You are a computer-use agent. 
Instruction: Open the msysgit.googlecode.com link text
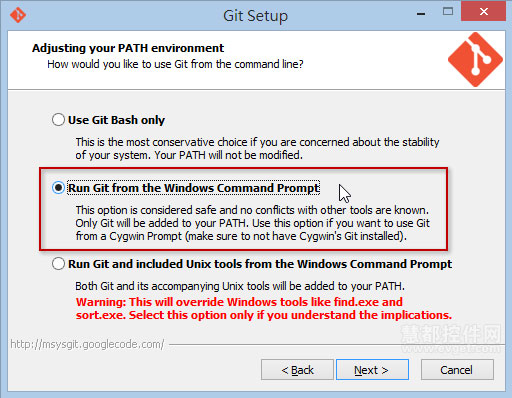(87, 344)
